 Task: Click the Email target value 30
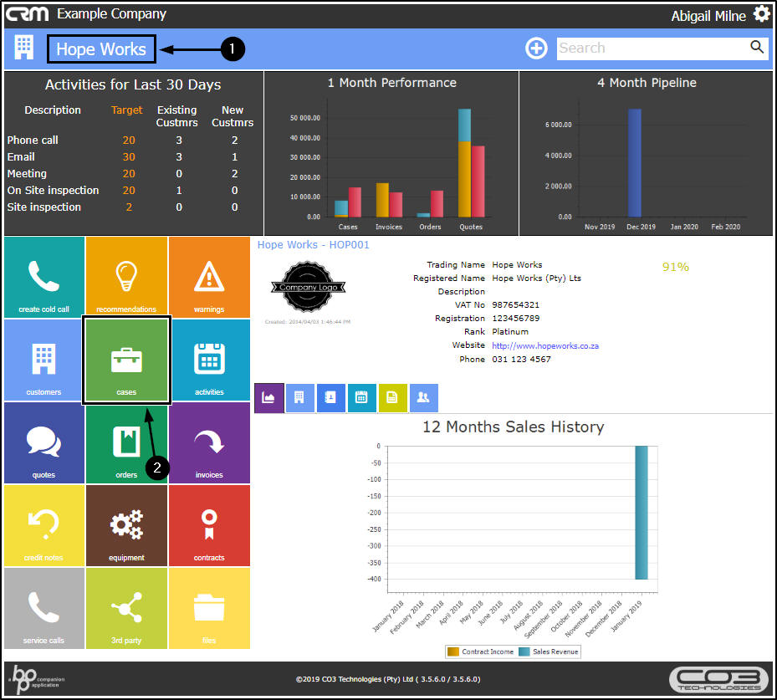[x=129, y=157]
